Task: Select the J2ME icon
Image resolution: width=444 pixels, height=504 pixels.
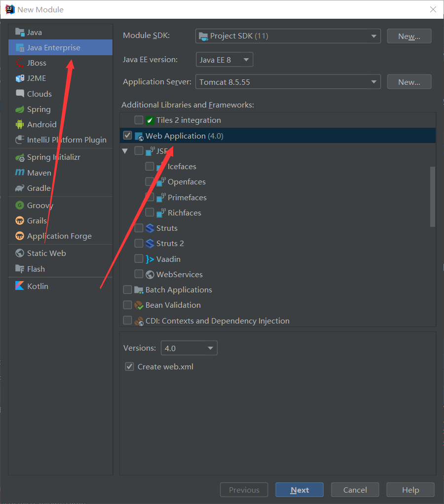Action: (20, 78)
